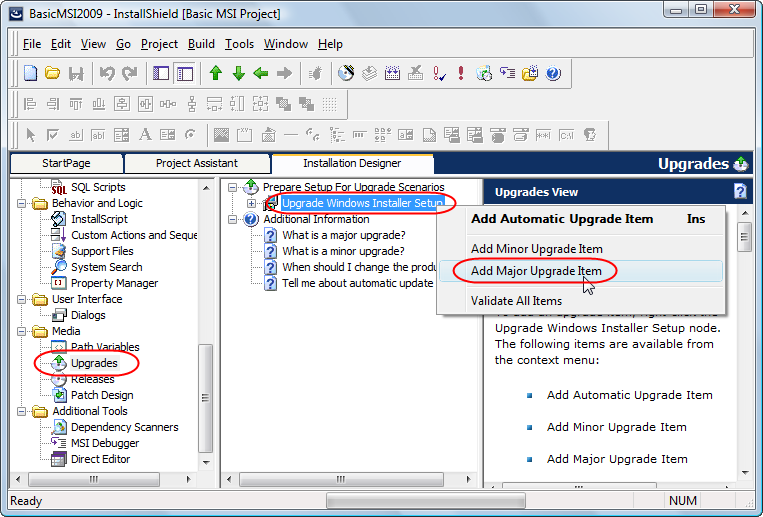Open InstallScript view in the tree

pos(98,219)
